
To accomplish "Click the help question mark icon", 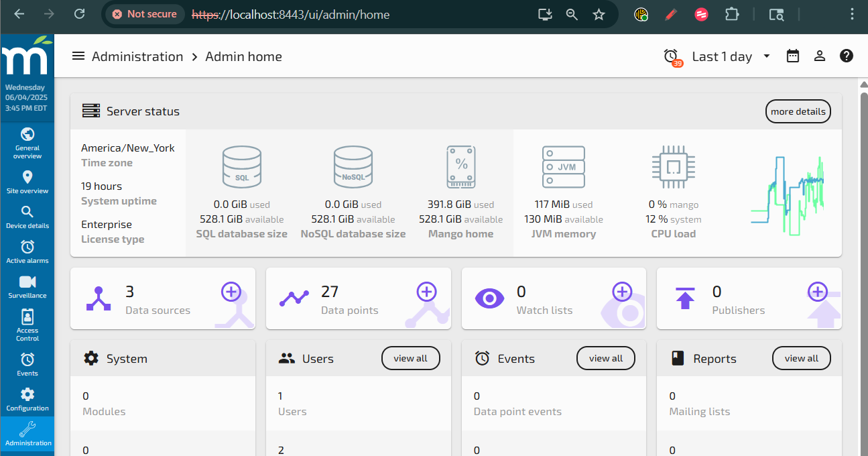I will pyautogui.click(x=847, y=56).
